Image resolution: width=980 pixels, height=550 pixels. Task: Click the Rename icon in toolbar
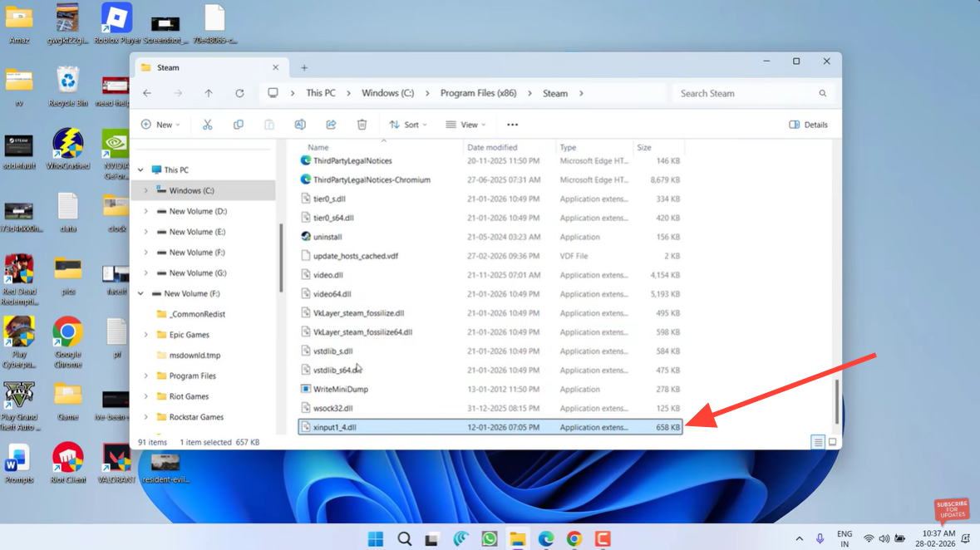pyautogui.click(x=300, y=125)
